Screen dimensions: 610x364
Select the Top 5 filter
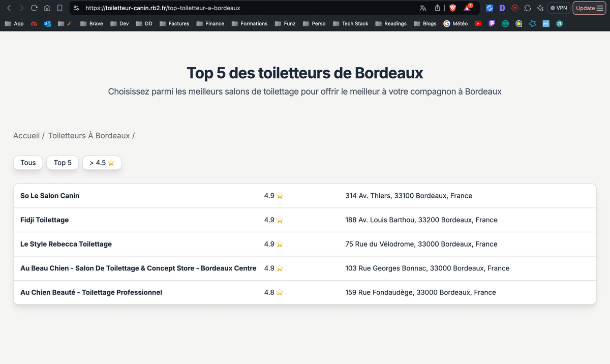click(x=63, y=163)
